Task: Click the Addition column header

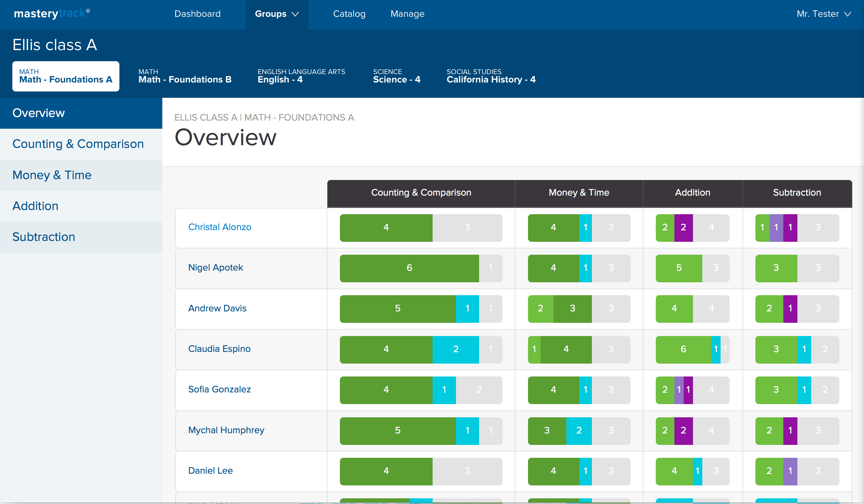Action: [692, 193]
